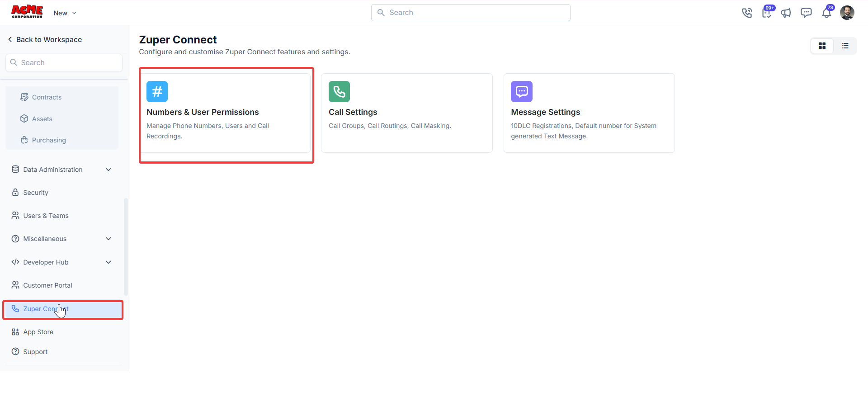Open Message Settings title
Viewport: 868px width, 397px height.
pos(545,112)
